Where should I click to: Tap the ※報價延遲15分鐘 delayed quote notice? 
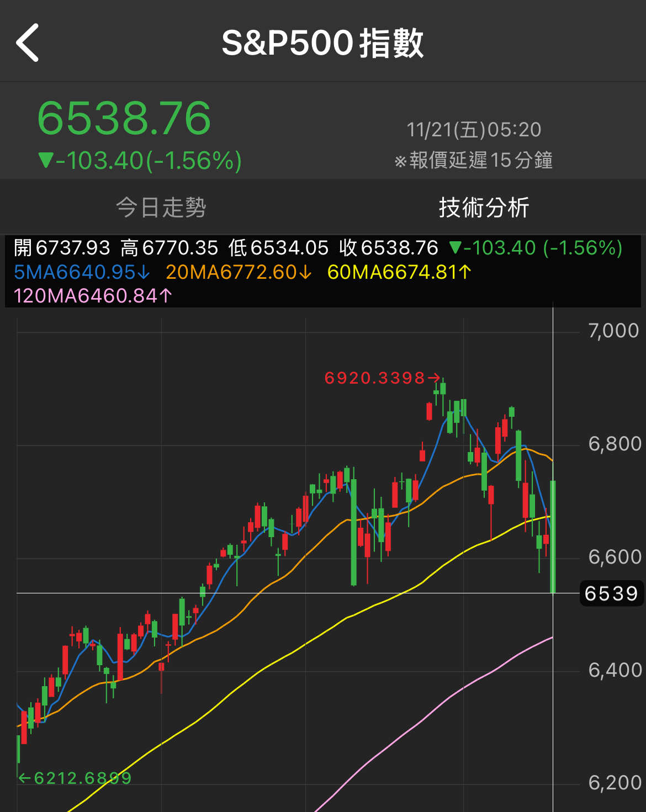coord(474,160)
